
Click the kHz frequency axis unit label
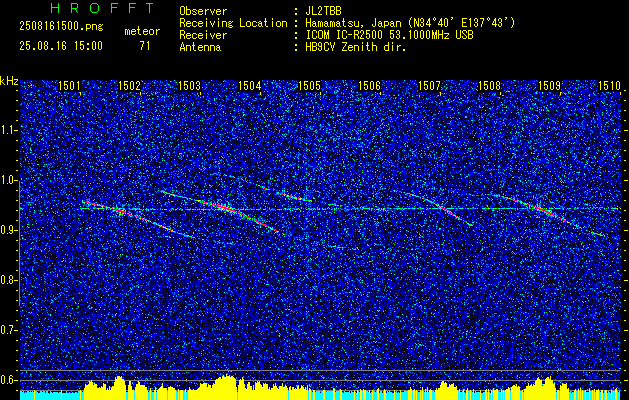coord(9,81)
